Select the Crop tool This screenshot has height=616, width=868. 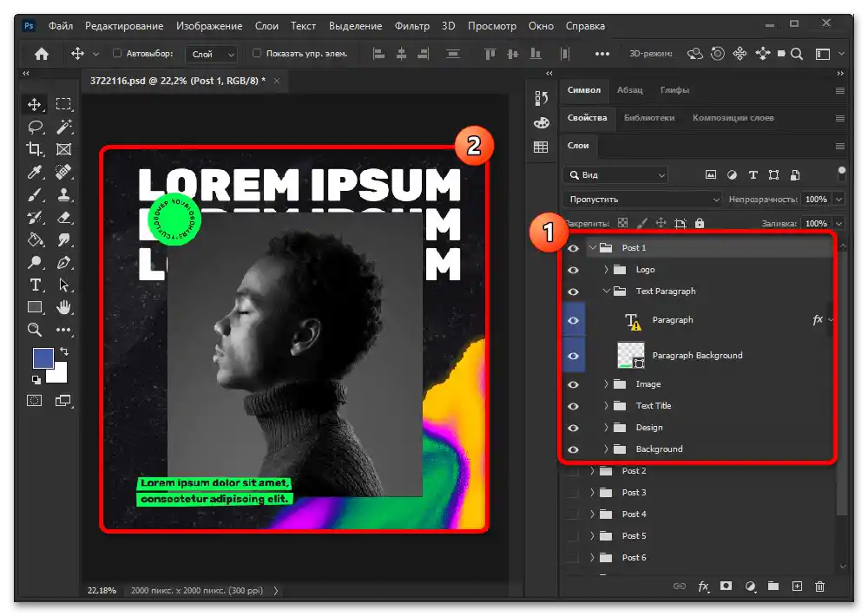tap(35, 149)
